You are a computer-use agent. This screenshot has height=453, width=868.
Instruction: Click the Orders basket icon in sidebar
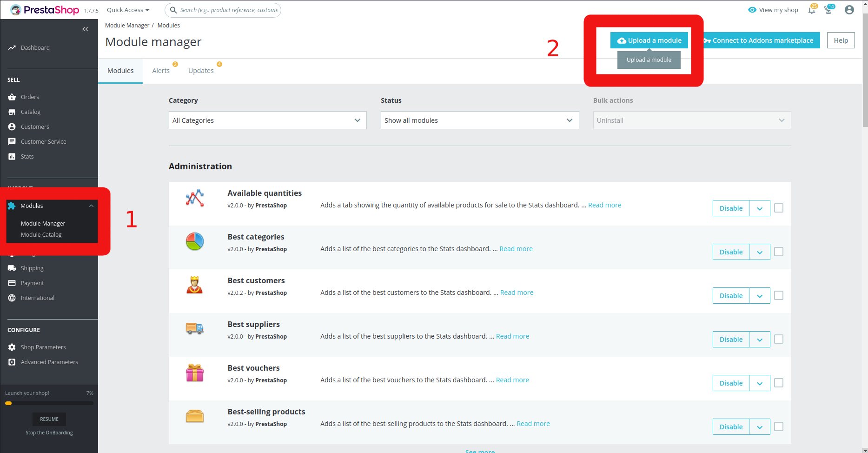point(12,97)
